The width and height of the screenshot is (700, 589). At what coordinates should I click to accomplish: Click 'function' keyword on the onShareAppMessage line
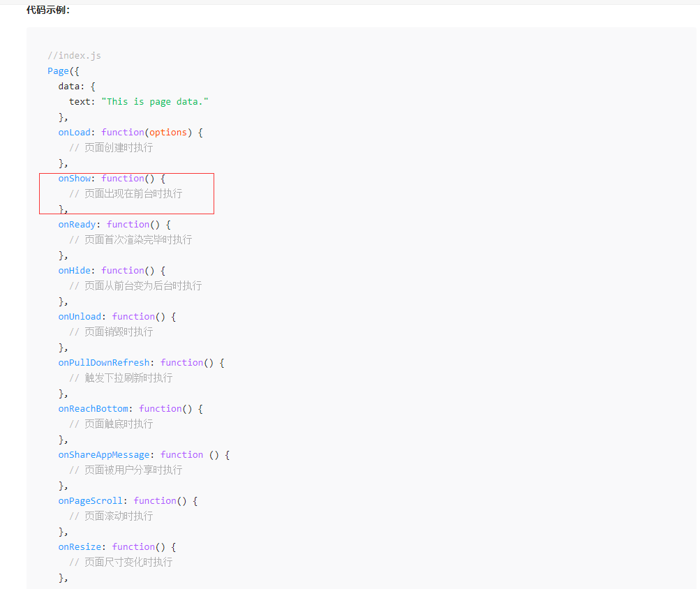click(181, 454)
